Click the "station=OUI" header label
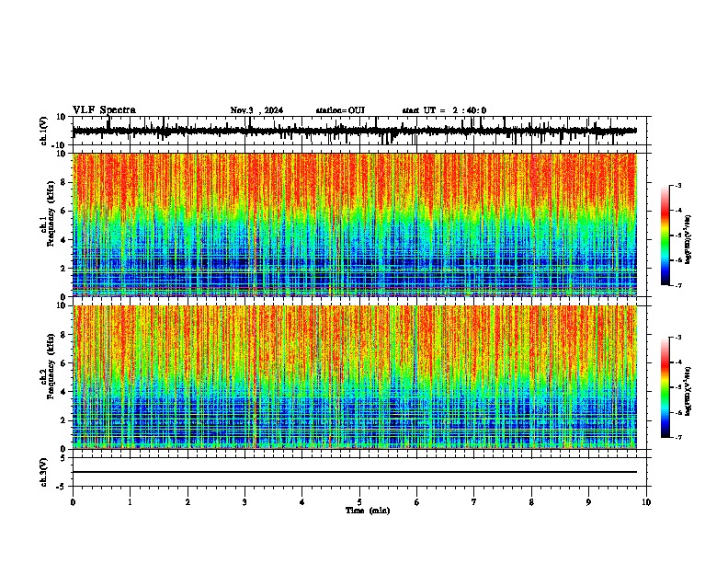Image resolution: width=728 pixels, height=563 pixels. 340,110
